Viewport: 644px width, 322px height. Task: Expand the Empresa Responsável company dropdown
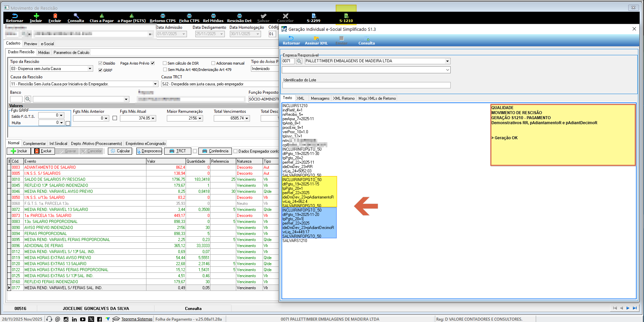coord(447,61)
